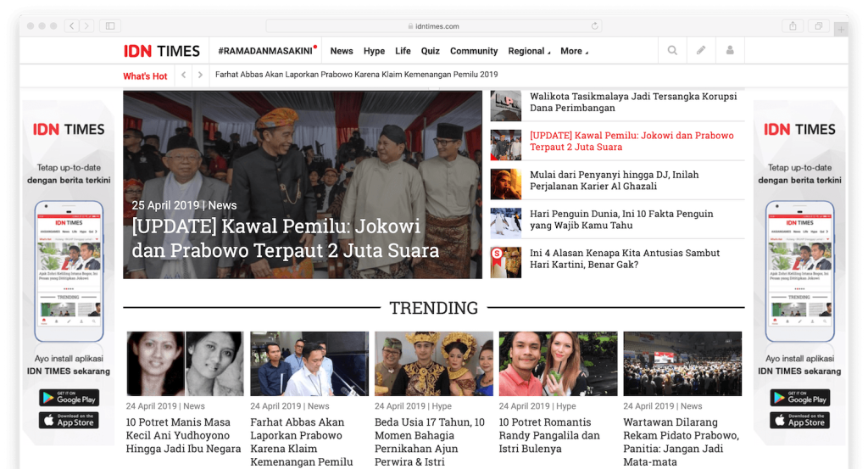Screen dimensions: 868x469
Task: Click the penguin article thumbnail
Action: click(505, 223)
